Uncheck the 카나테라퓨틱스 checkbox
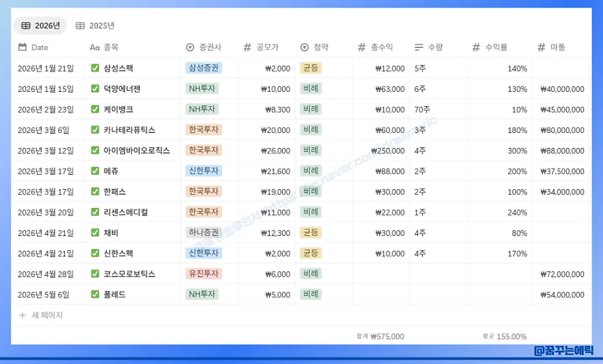Screen dimensions: 603x364 pos(95,130)
